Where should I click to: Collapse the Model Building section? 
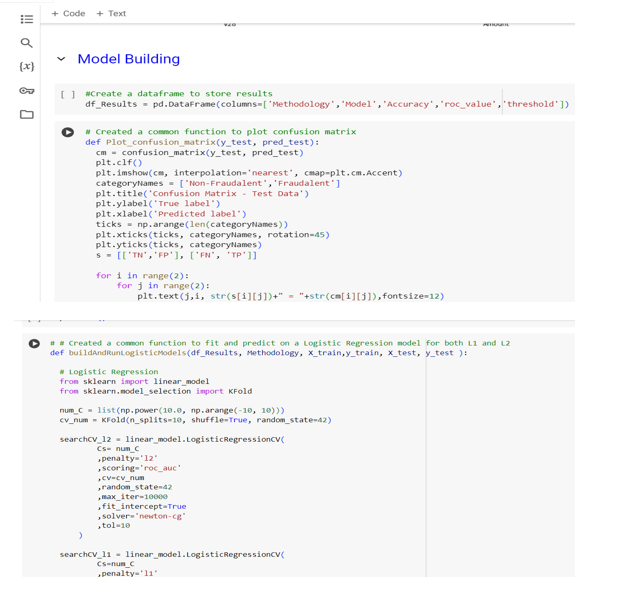coord(61,59)
